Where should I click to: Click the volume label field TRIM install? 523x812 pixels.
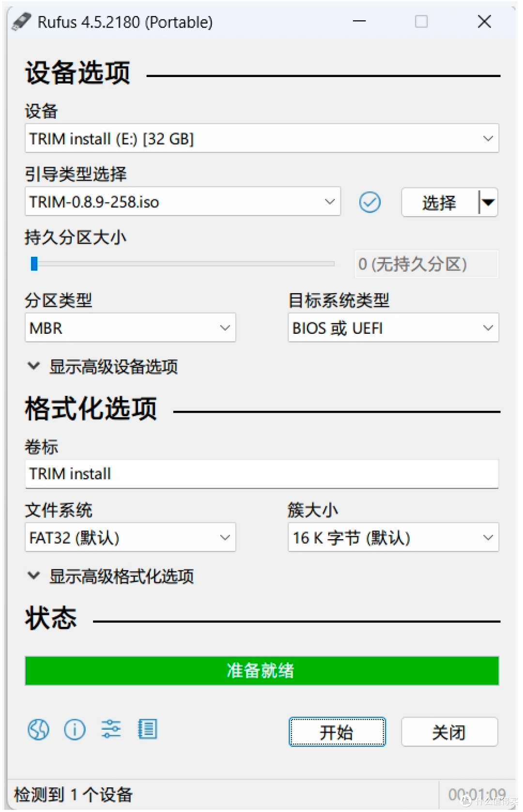click(x=261, y=474)
